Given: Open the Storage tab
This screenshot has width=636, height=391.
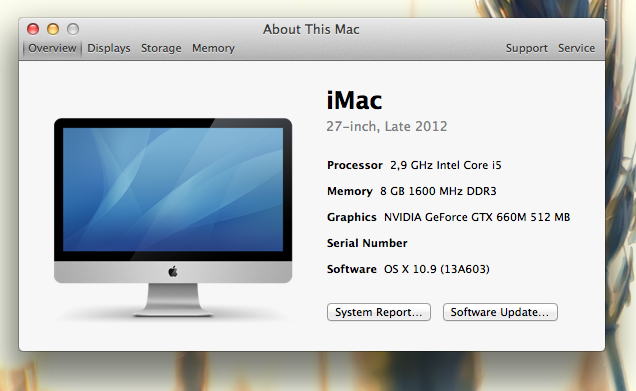Looking at the screenshot, I should coord(161,48).
